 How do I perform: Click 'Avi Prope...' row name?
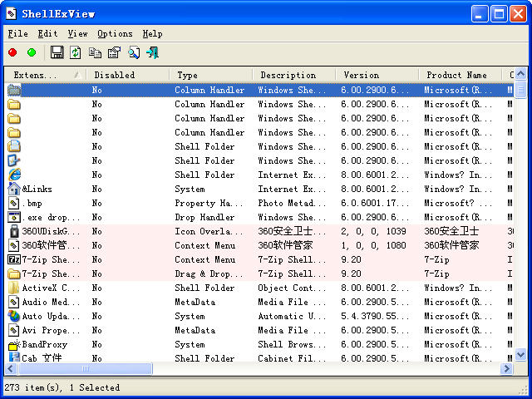point(51,330)
